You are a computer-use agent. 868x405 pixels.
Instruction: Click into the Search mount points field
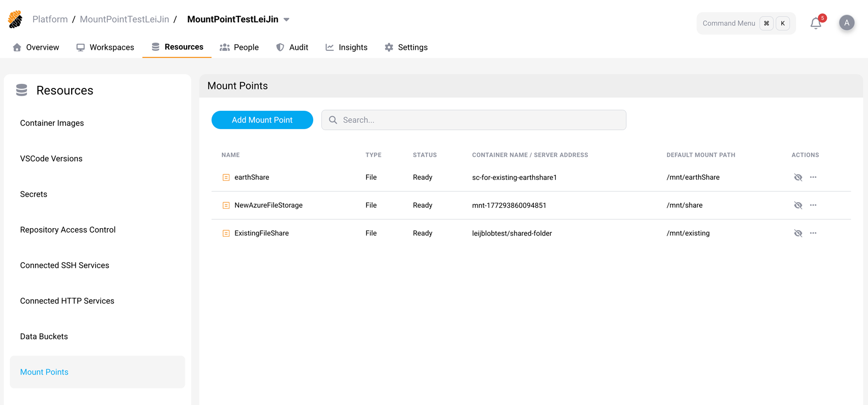(x=474, y=120)
